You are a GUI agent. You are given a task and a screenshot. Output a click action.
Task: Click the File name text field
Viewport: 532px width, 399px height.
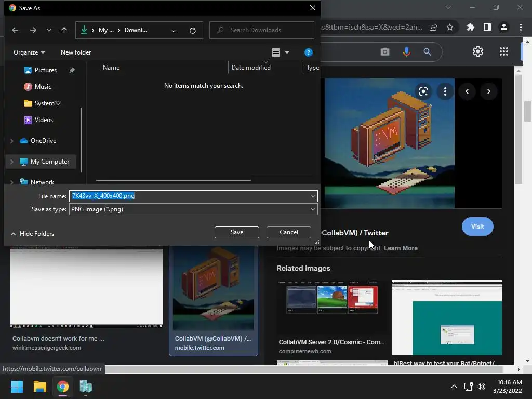[189, 196]
